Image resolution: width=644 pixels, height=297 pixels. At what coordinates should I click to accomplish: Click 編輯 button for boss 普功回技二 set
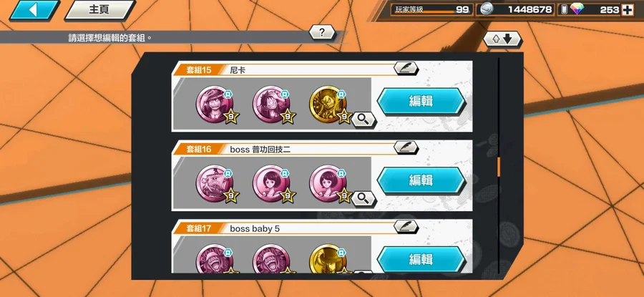(x=421, y=180)
